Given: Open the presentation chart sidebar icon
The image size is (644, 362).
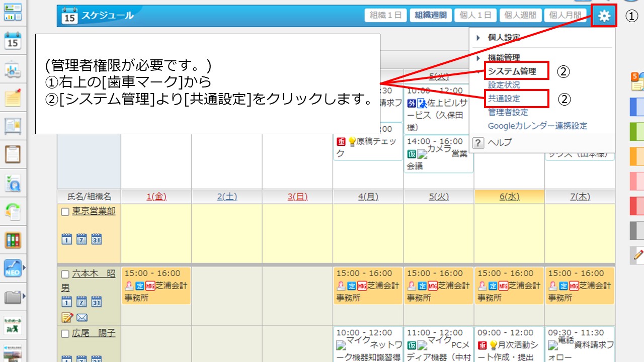Looking at the screenshot, I should pyautogui.click(x=13, y=69).
